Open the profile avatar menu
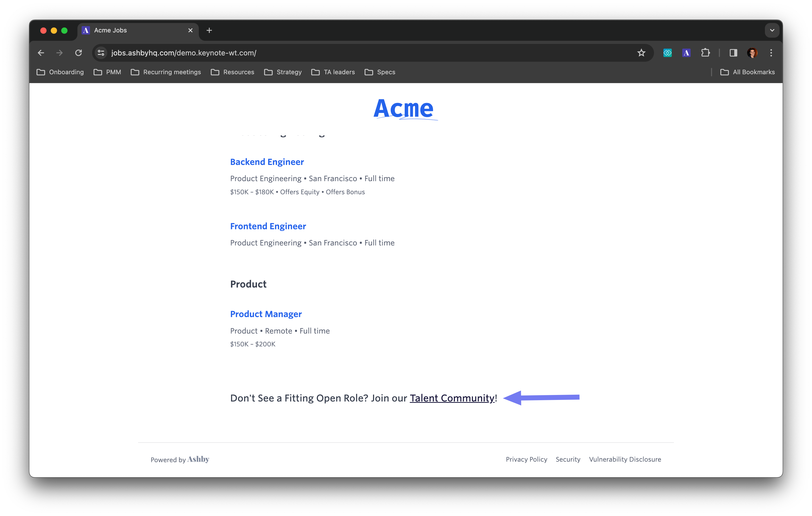 click(752, 53)
